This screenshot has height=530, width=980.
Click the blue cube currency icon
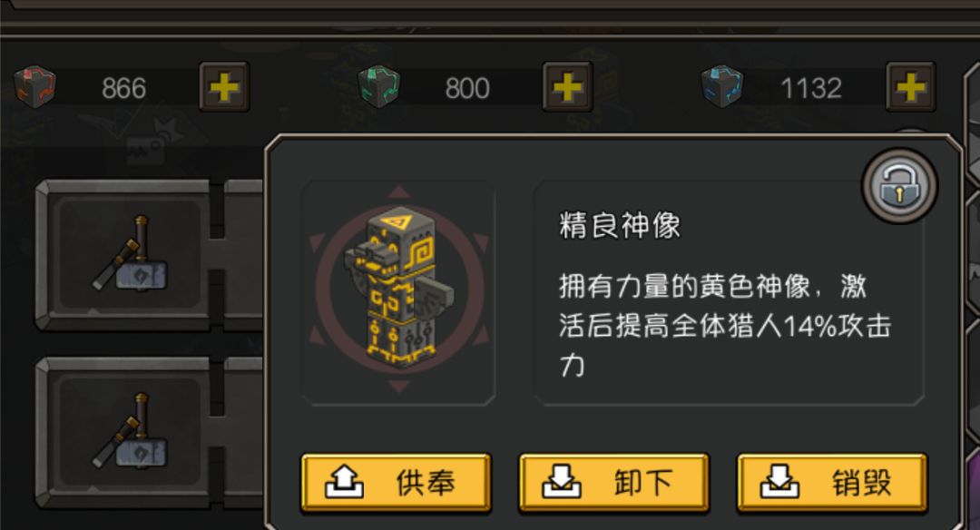(x=722, y=87)
